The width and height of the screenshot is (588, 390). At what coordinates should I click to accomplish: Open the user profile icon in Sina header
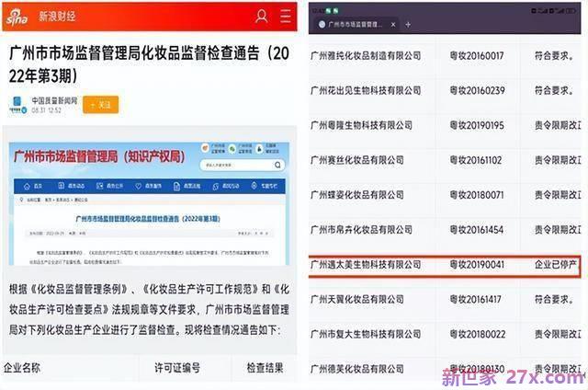tap(261, 17)
